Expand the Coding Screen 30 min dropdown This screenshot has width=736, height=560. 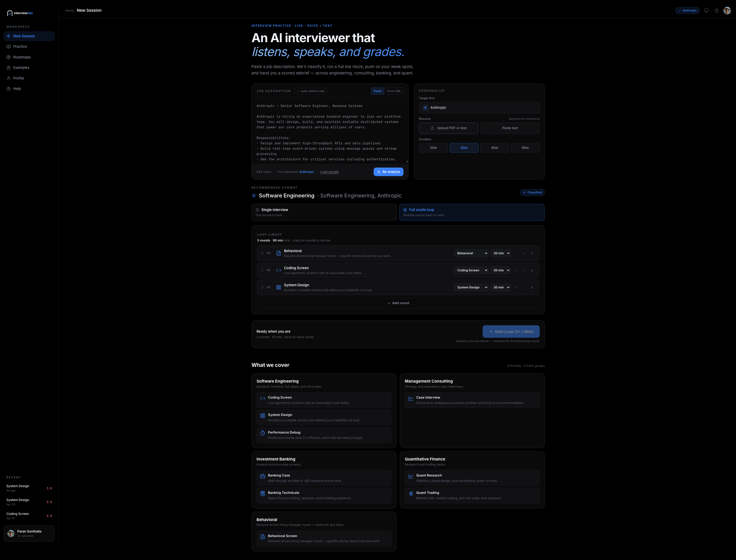coord(500,270)
